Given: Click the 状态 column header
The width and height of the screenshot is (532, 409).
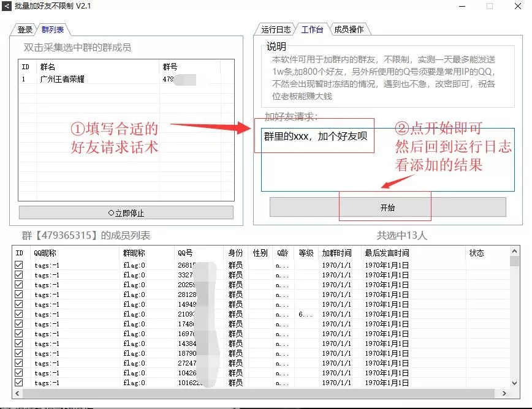Looking at the screenshot, I should click(x=477, y=253).
